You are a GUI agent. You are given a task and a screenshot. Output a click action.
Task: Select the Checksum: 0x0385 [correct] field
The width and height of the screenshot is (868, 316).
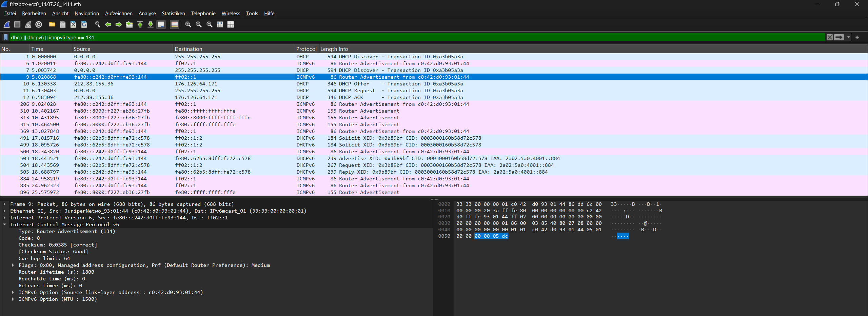click(x=58, y=245)
